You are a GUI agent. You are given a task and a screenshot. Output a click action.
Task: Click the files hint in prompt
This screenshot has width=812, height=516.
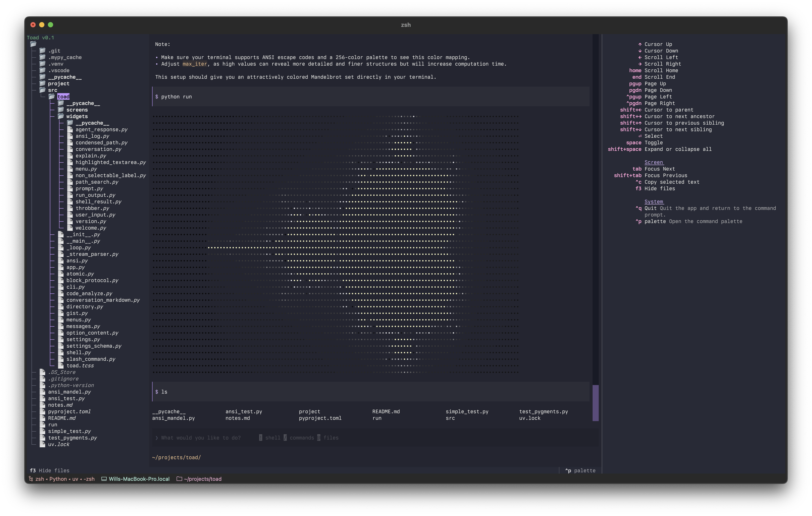click(328, 438)
